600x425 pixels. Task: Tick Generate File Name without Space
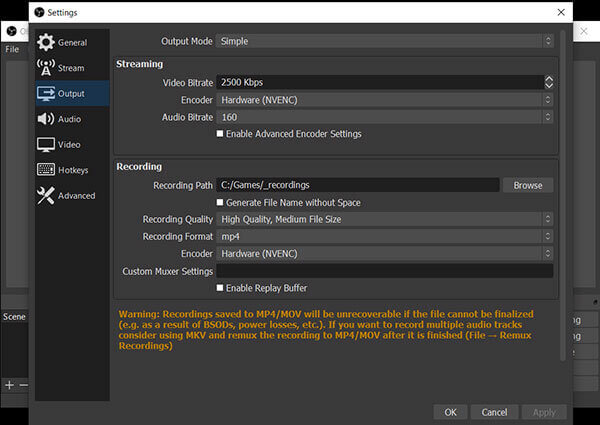coord(220,202)
